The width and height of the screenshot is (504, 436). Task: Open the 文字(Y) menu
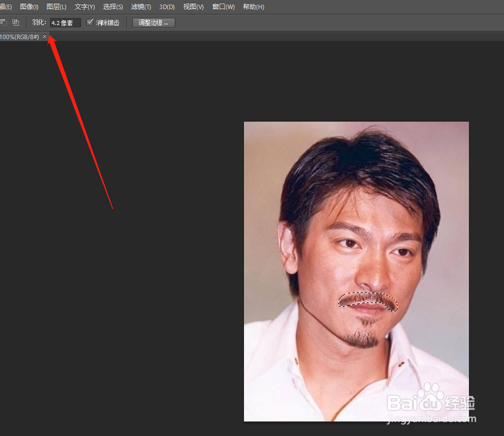point(85,7)
